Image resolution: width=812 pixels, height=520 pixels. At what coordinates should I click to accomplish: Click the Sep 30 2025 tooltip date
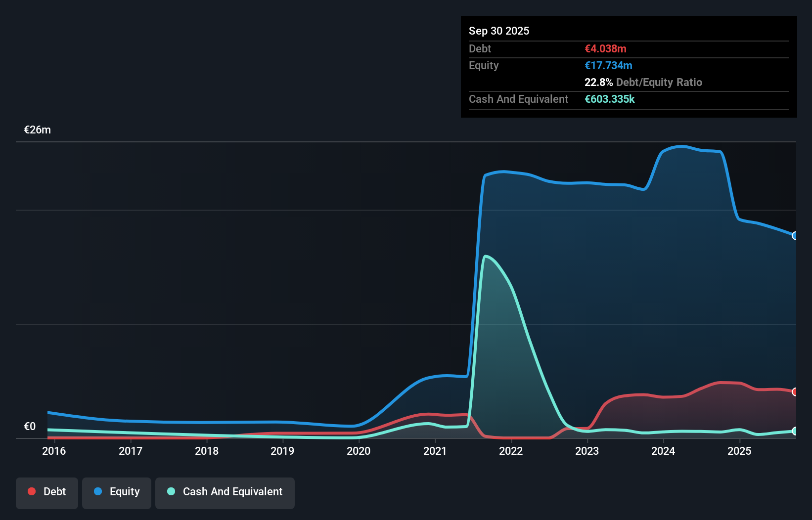pyautogui.click(x=499, y=31)
